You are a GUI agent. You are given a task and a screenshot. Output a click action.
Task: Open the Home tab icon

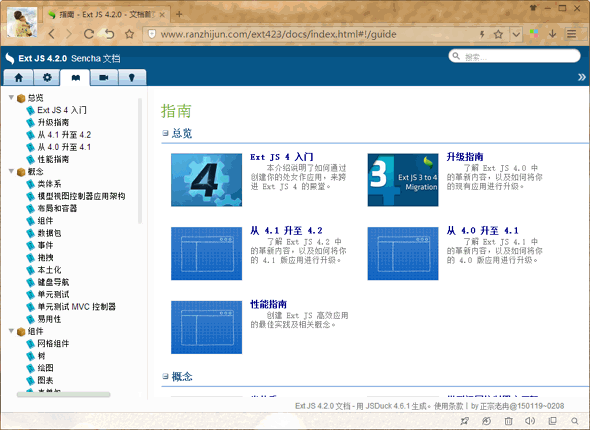18,77
